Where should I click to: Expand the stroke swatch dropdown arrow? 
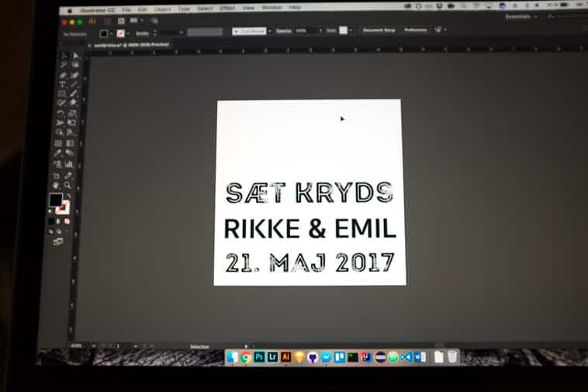pyautogui.click(x=128, y=33)
